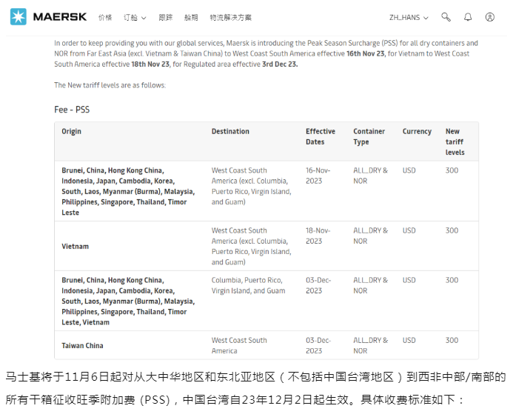Click the 18-Nov-2023 effective date cell
Viewport: 513px width, 420px height.
click(318, 236)
